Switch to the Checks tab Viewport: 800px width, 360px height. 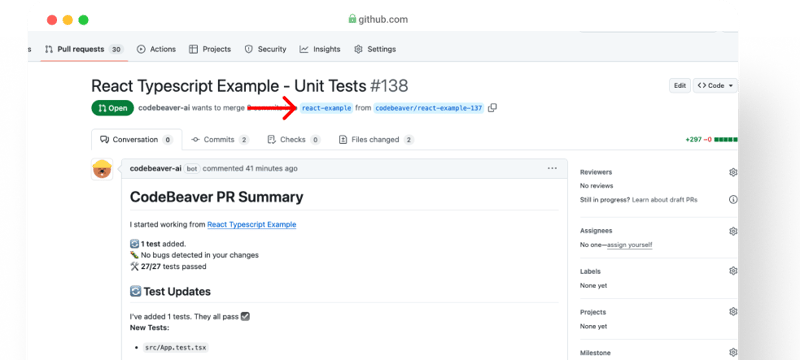[x=294, y=140]
